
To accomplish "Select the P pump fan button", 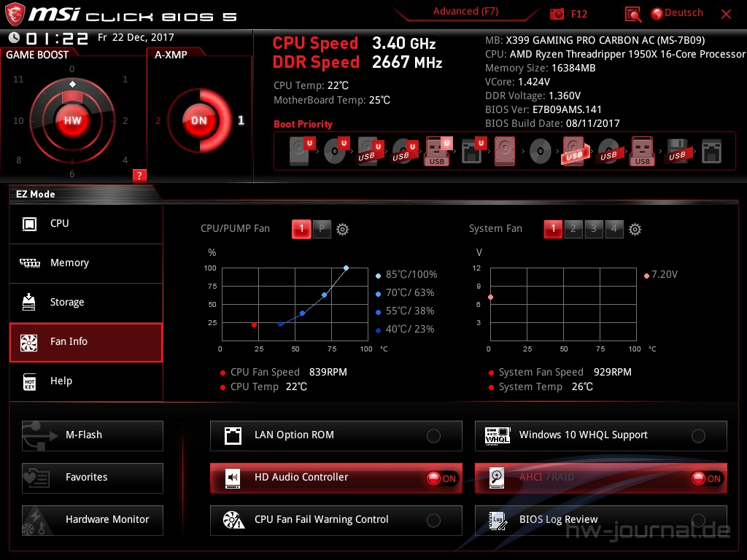I will 322,229.
